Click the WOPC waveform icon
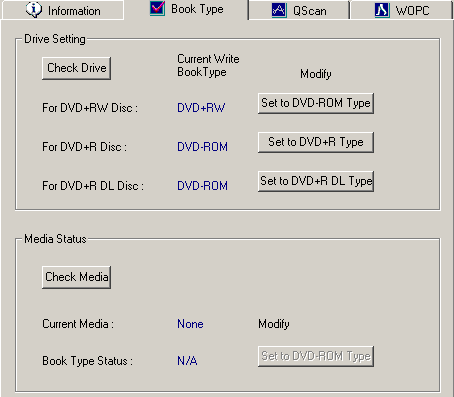The image size is (454, 397). tap(382, 10)
